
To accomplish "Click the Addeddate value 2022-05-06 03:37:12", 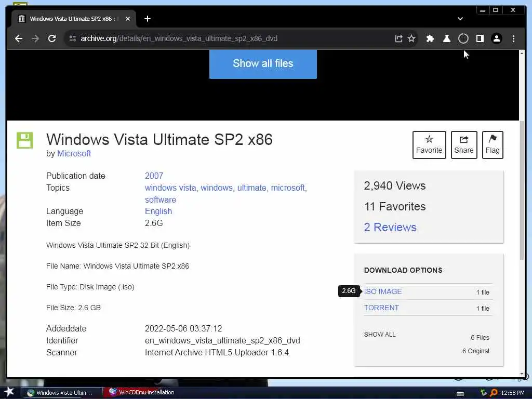I will tap(183, 328).
